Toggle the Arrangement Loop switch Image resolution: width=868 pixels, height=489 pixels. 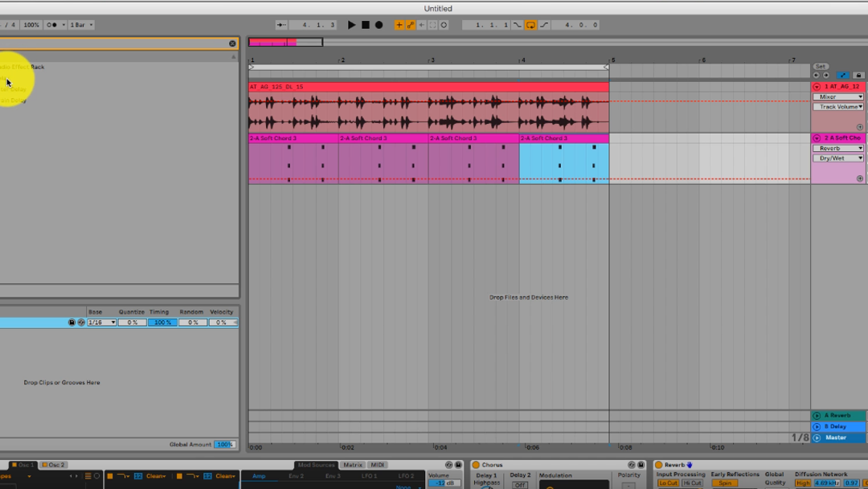click(x=530, y=25)
